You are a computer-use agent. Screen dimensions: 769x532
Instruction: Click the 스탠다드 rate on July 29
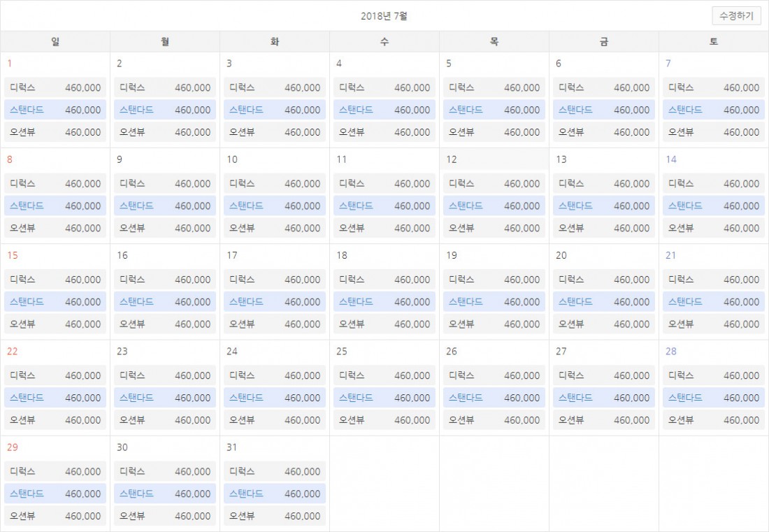[55, 494]
